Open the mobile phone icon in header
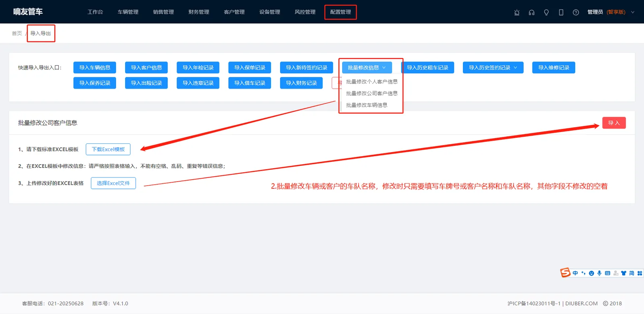This screenshot has height=314, width=644. (561, 12)
